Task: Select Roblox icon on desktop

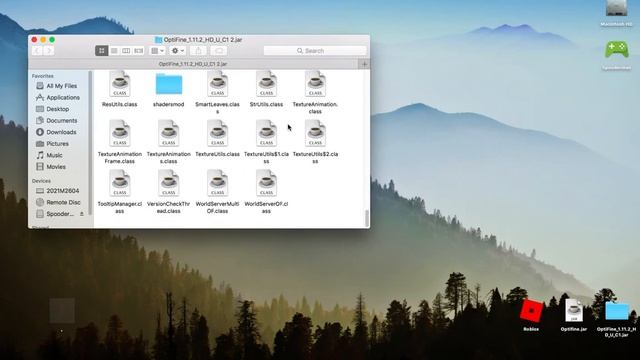Action: coord(531,311)
